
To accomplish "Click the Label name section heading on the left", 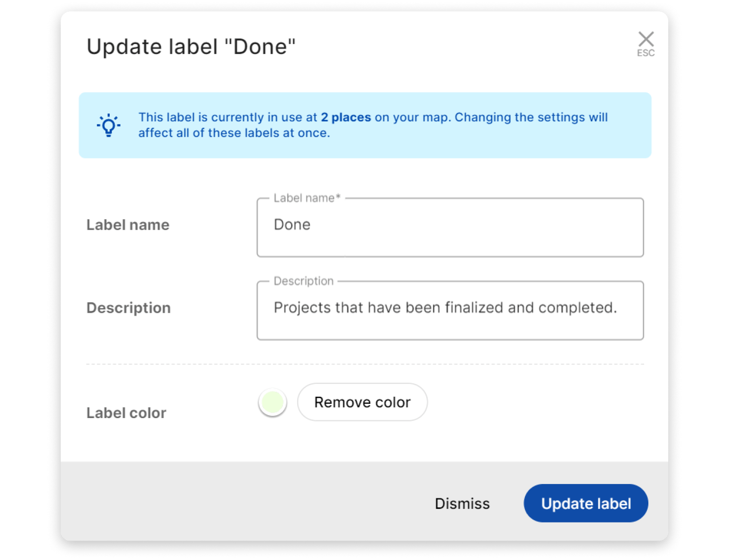I will (x=128, y=224).
